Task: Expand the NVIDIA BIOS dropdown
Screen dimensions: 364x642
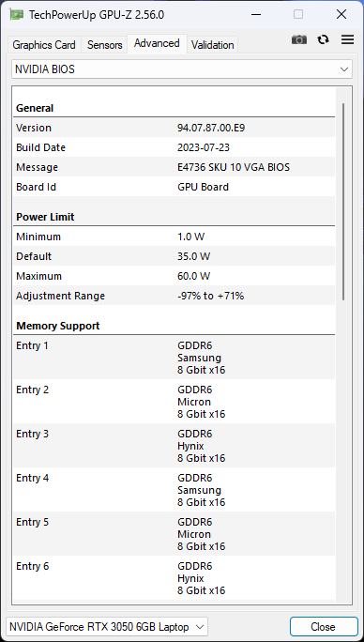Action: (182, 69)
